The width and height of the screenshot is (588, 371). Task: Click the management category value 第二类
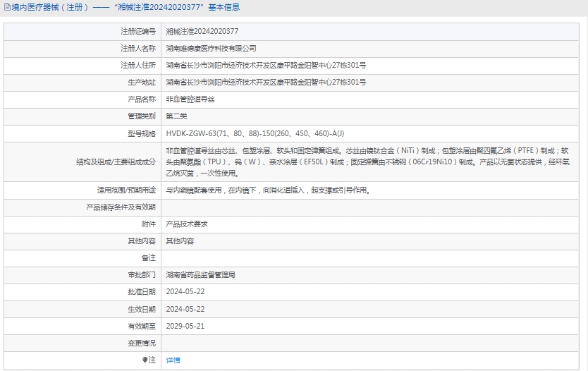176,116
